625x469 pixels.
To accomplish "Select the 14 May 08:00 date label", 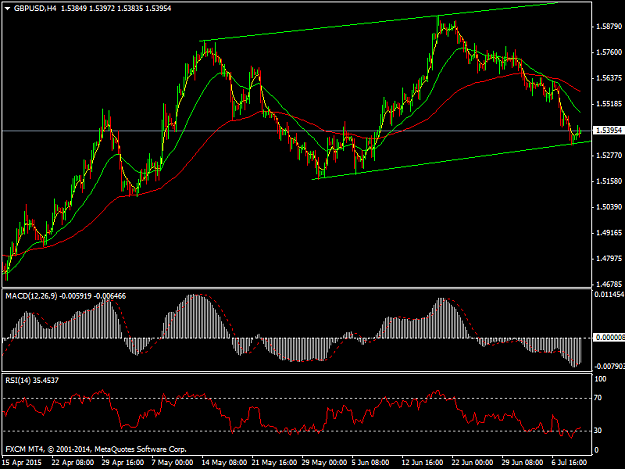I will pos(224,463).
